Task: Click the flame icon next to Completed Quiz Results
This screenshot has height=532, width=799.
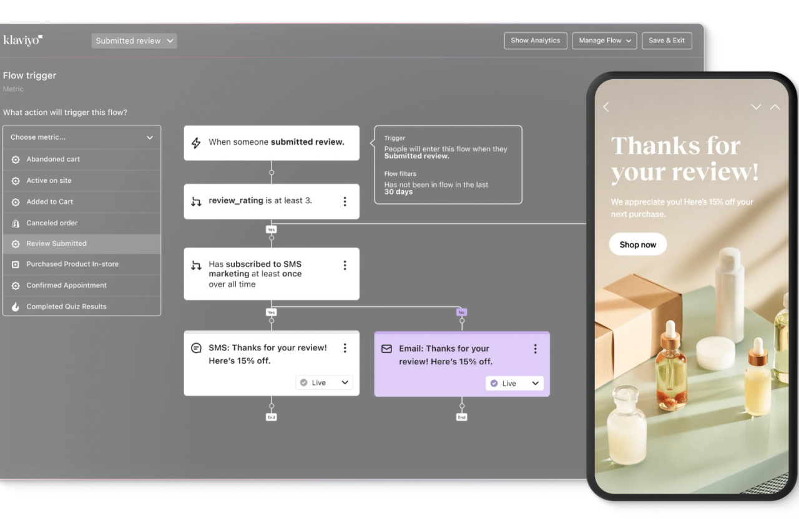Action: pyautogui.click(x=14, y=306)
